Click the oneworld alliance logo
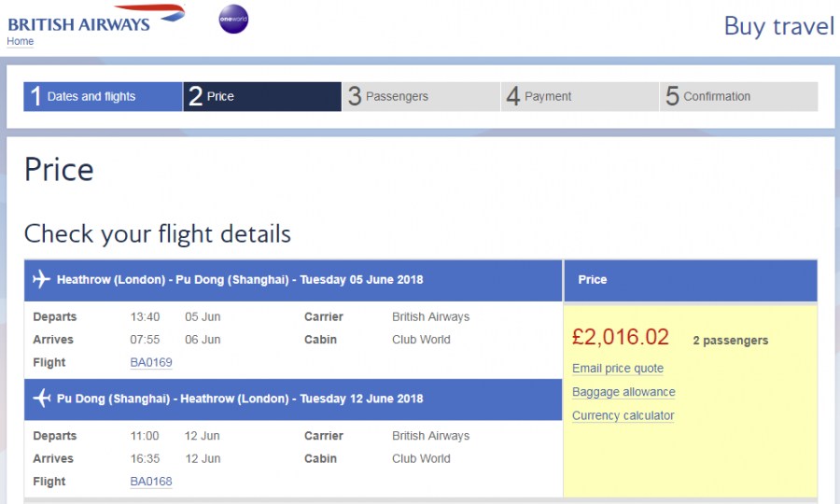 [233, 19]
